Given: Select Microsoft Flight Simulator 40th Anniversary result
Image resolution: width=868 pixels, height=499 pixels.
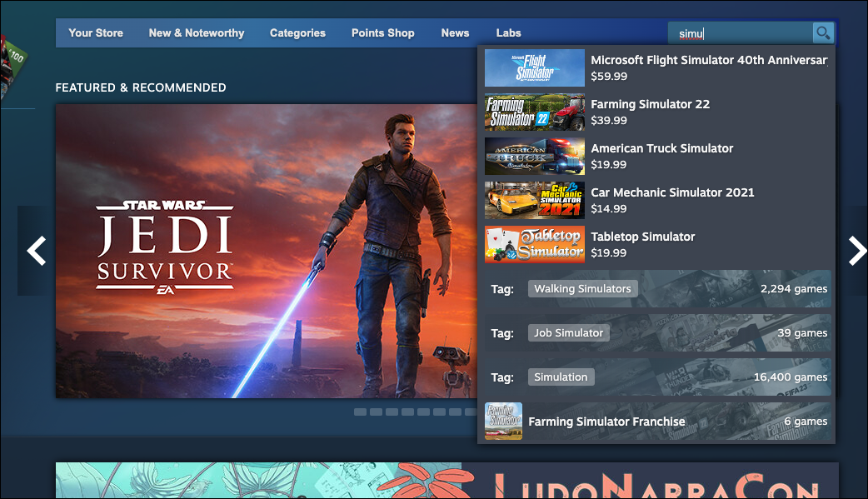Looking at the screenshot, I should pos(657,67).
